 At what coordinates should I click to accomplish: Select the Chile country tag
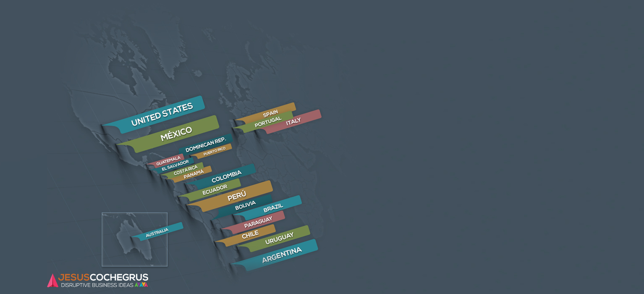tap(250, 235)
